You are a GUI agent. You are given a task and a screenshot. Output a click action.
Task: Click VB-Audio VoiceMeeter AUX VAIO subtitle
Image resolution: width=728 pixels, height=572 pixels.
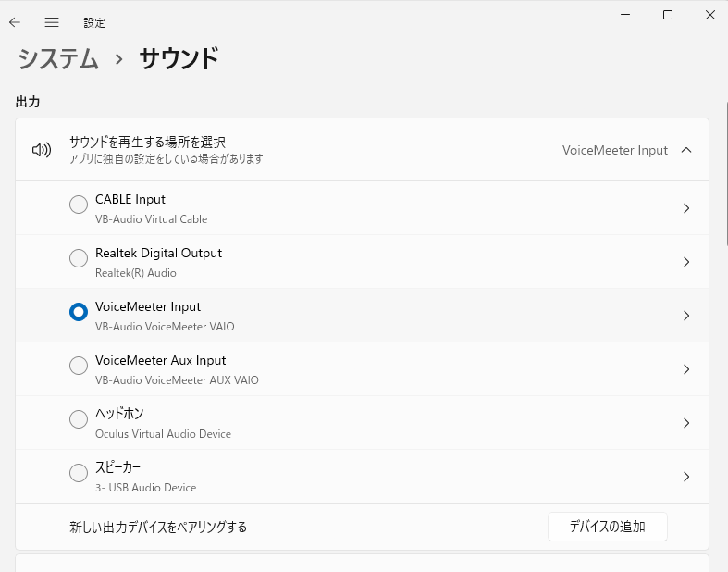pos(177,380)
